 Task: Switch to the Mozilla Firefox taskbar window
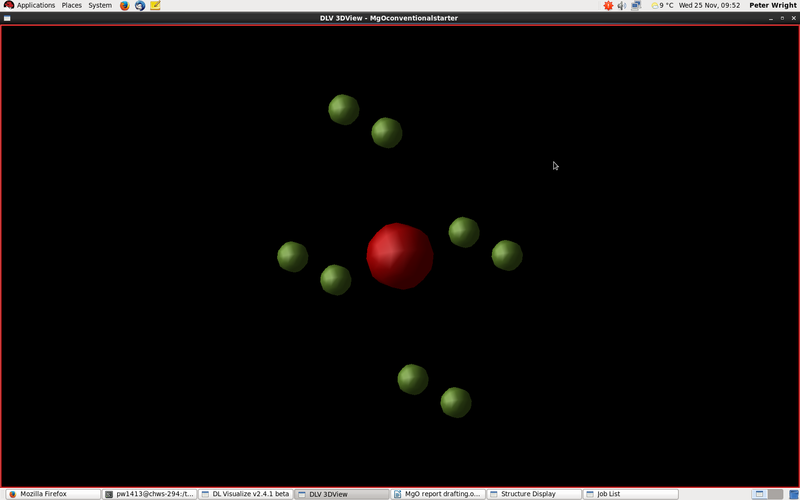53,494
